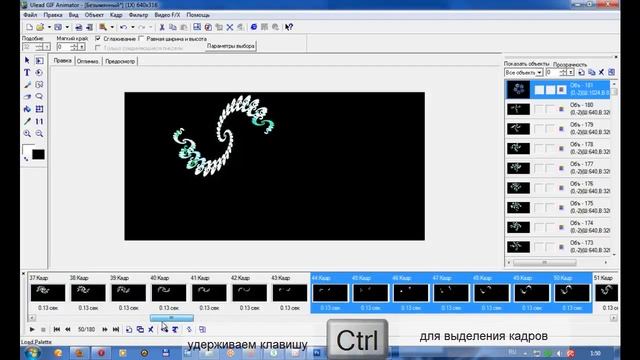Click the Add frame icon below timeline
The width and height of the screenshot is (640, 360).
click(x=129, y=329)
